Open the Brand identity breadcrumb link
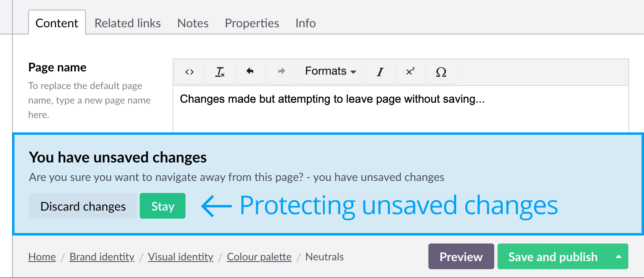 click(102, 257)
